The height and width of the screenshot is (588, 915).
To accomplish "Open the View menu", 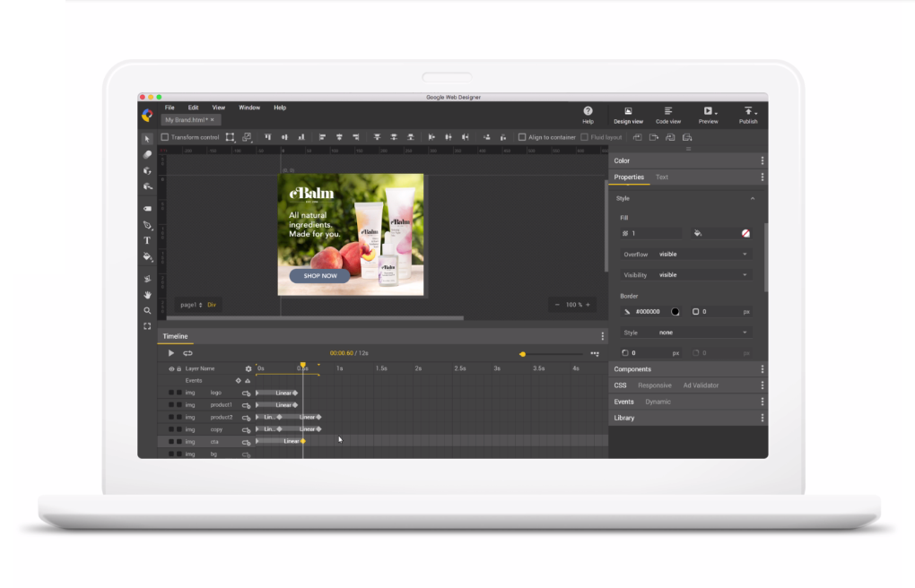I will coord(218,108).
